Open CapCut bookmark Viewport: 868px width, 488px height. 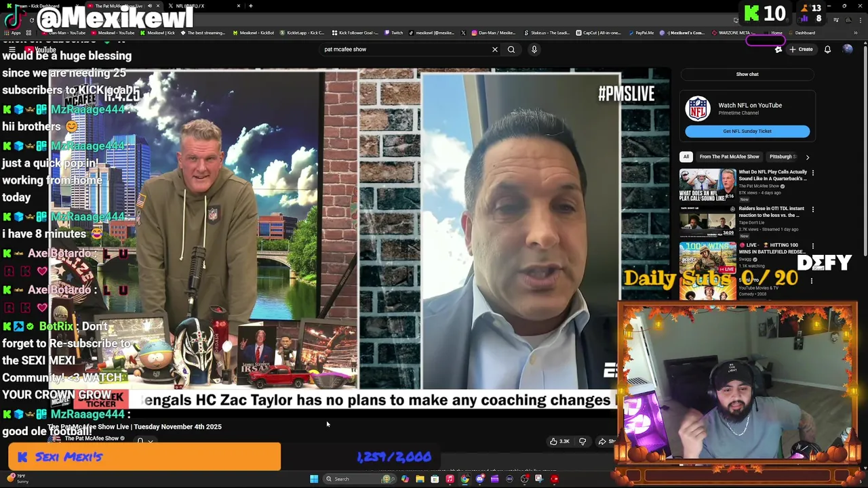tap(599, 33)
